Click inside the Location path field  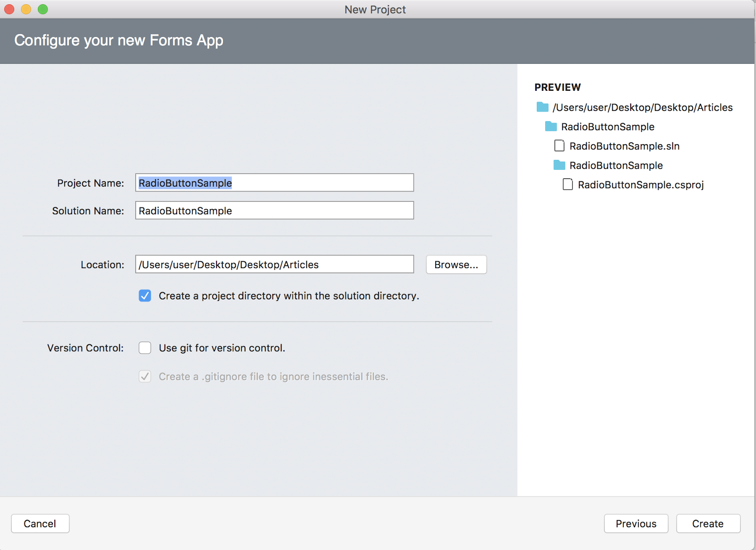(x=274, y=264)
